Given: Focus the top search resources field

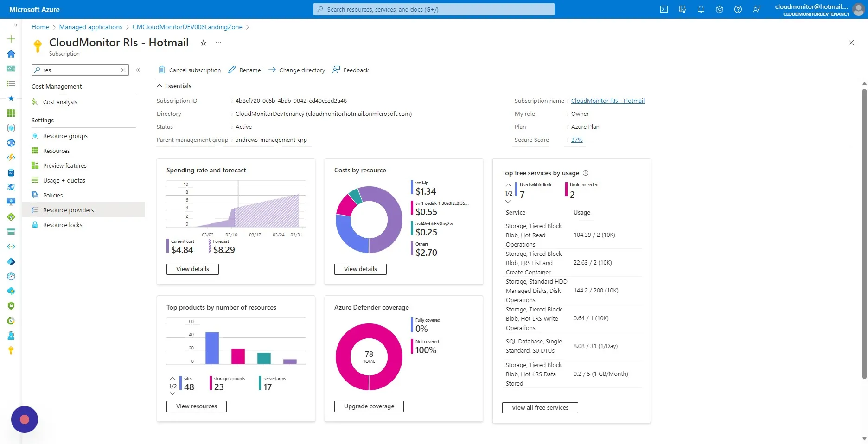Looking at the screenshot, I should 434,9.
